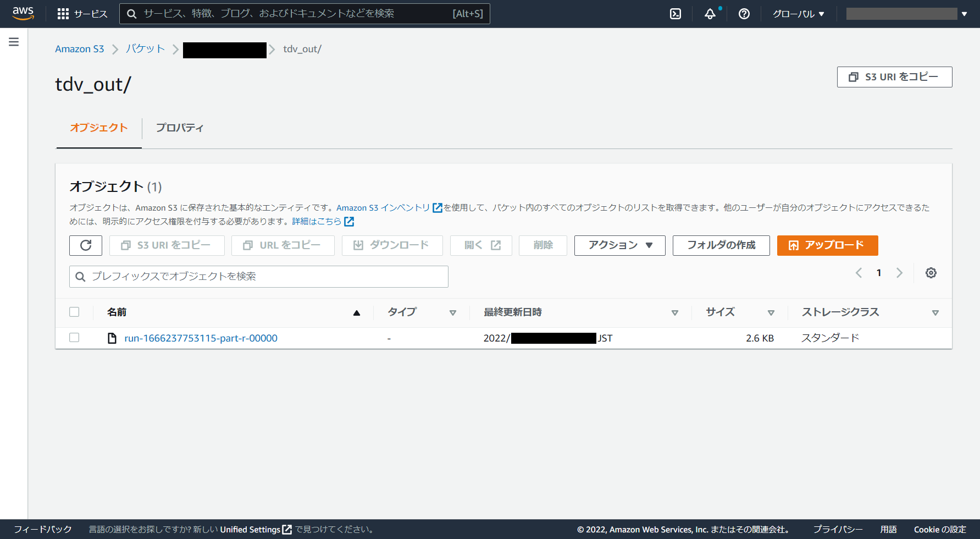Click the ダウンロード button
980x539 pixels.
392,245
